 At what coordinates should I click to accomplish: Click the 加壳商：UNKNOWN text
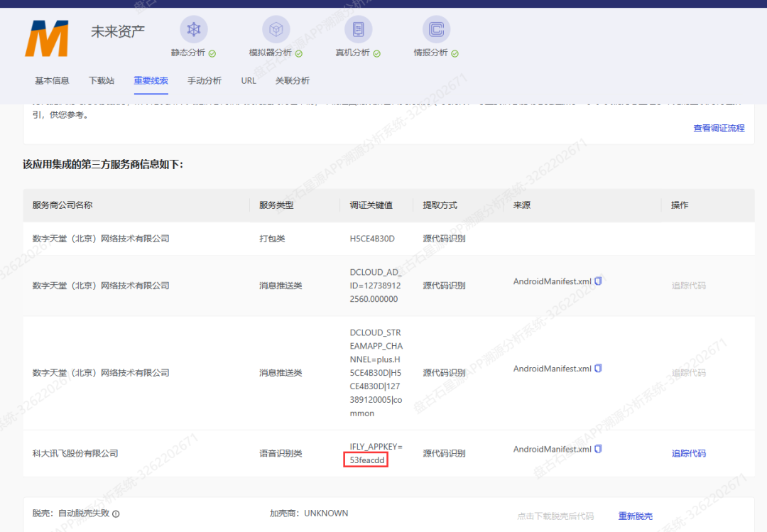pyautogui.click(x=309, y=514)
